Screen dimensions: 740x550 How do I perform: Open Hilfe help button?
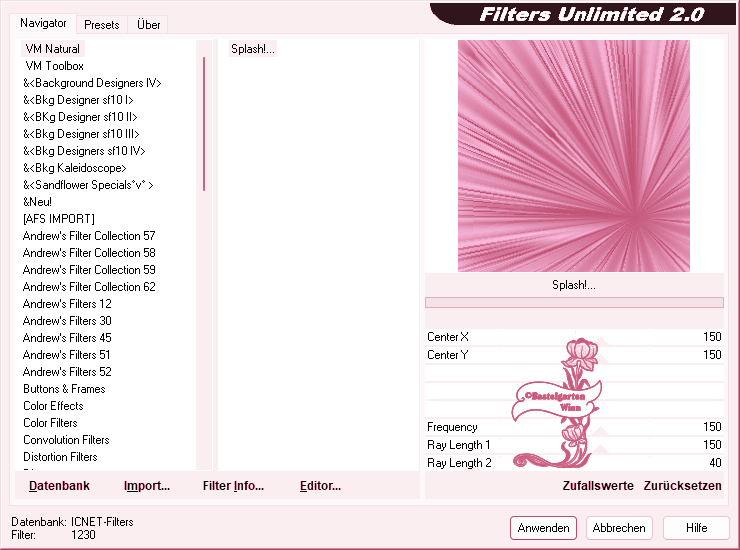pos(696,528)
